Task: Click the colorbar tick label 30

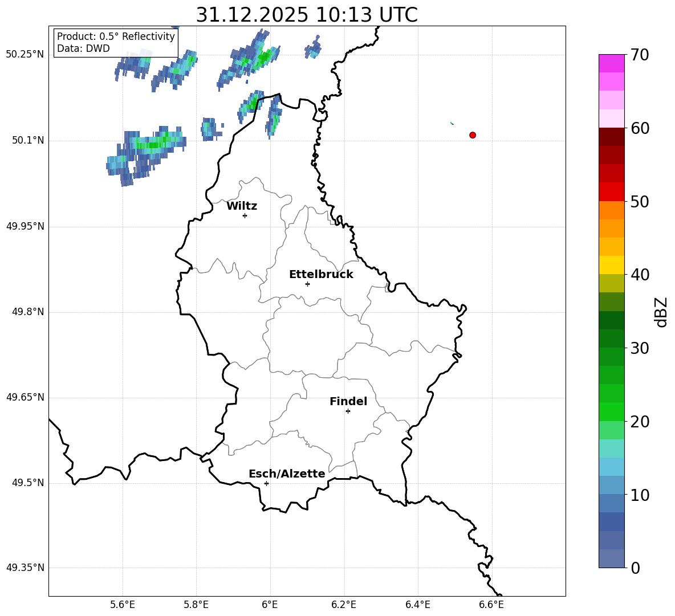Action: [x=640, y=348]
